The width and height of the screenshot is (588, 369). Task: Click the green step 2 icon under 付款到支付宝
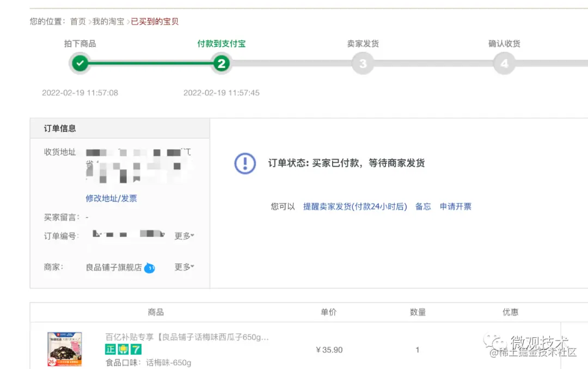[221, 63]
